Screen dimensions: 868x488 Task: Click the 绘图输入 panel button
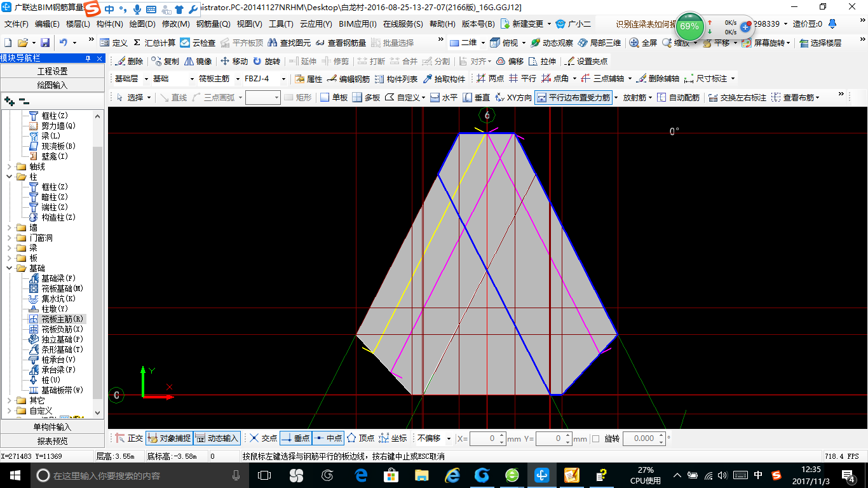point(52,85)
